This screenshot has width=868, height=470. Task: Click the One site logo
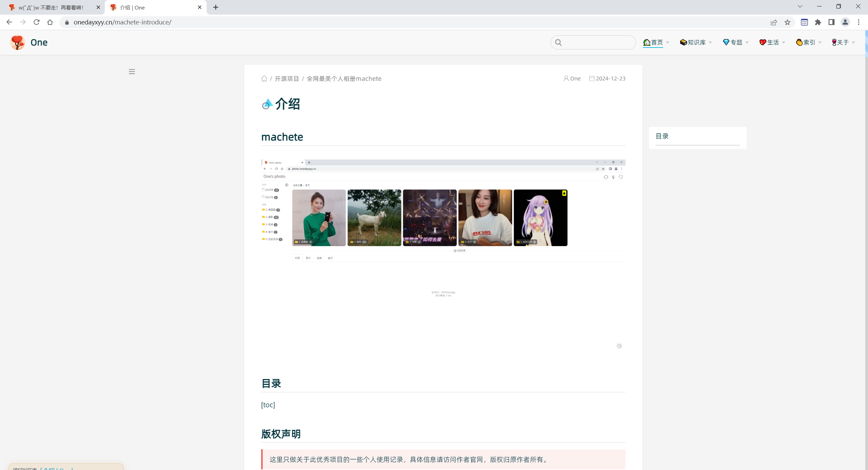coord(18,42)
